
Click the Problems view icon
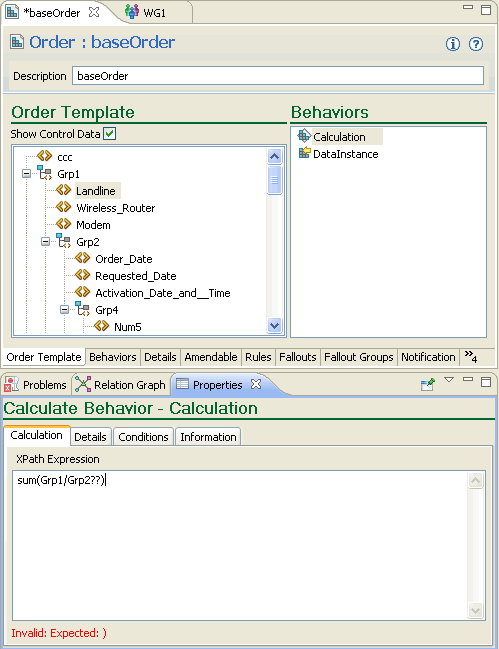(12, 385)
